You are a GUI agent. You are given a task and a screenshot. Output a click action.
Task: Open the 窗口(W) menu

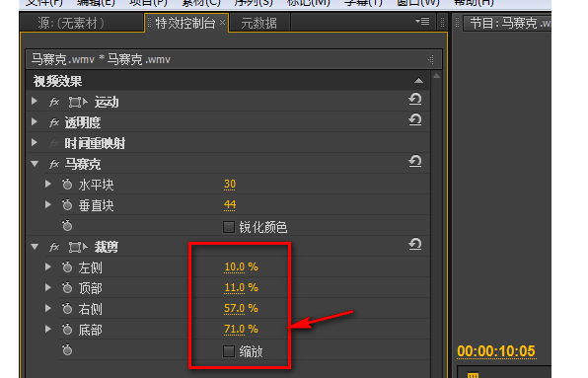[x=417, y=3]
